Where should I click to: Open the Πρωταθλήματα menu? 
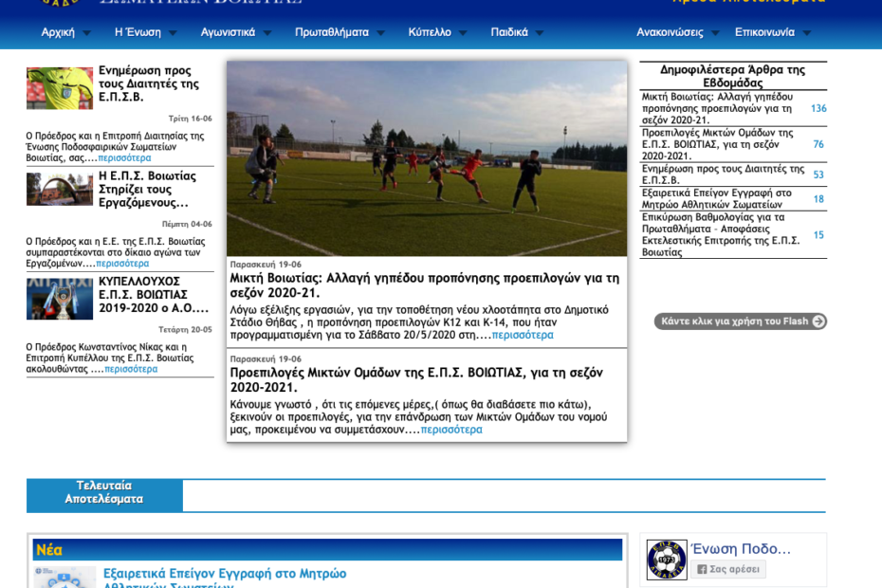(332, 32)
